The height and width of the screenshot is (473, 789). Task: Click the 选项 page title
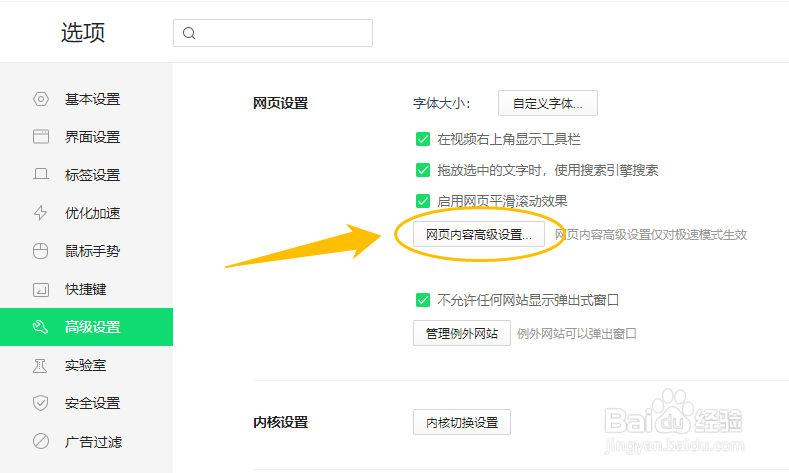pos(83,33)
